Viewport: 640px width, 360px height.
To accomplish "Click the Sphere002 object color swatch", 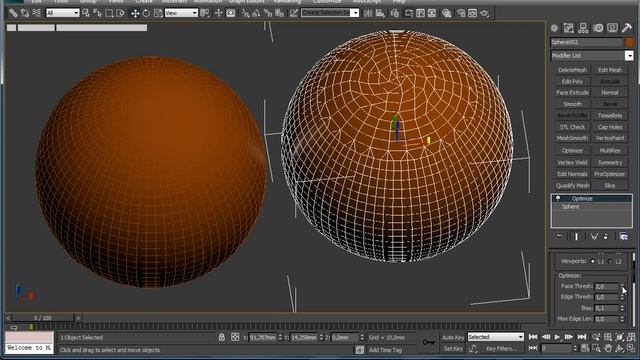I will pos(629,42).
